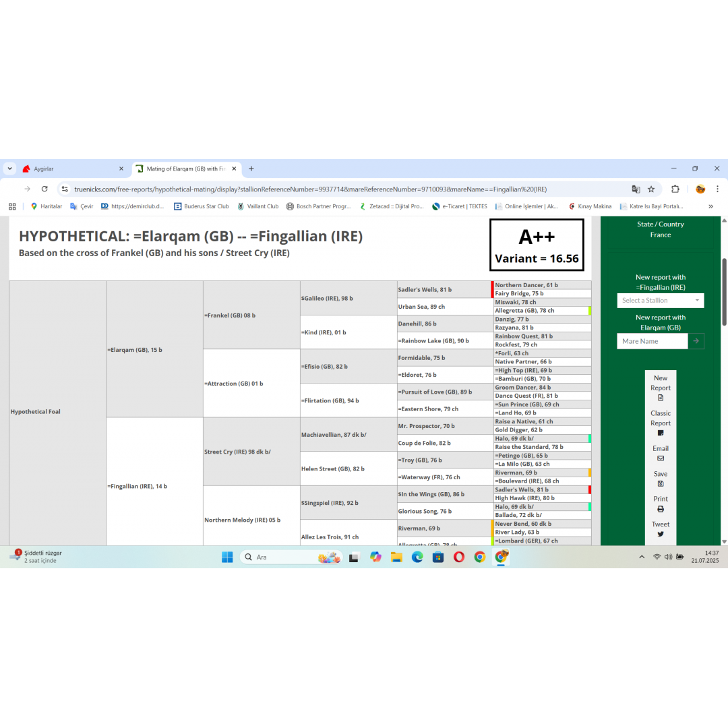The width and height of the screenshot is (728, 728).
Task: Share report via Tweet bird icon
Action: pos(661,534)
